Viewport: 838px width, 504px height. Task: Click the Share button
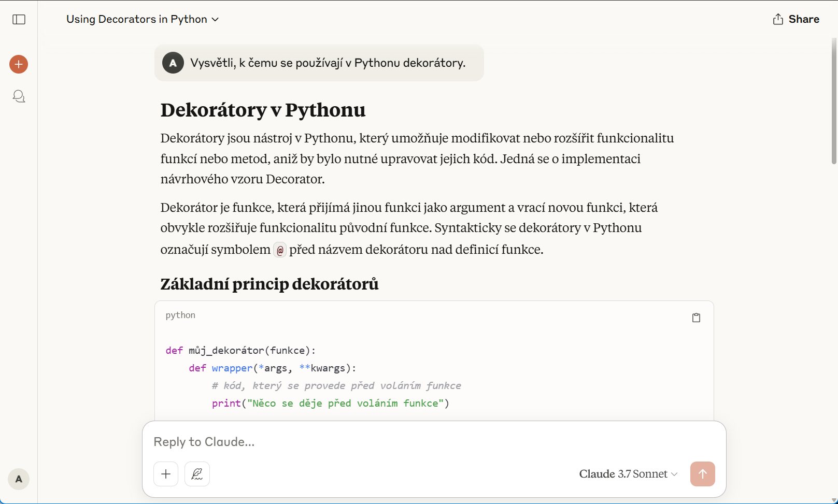tap(796, 19)
